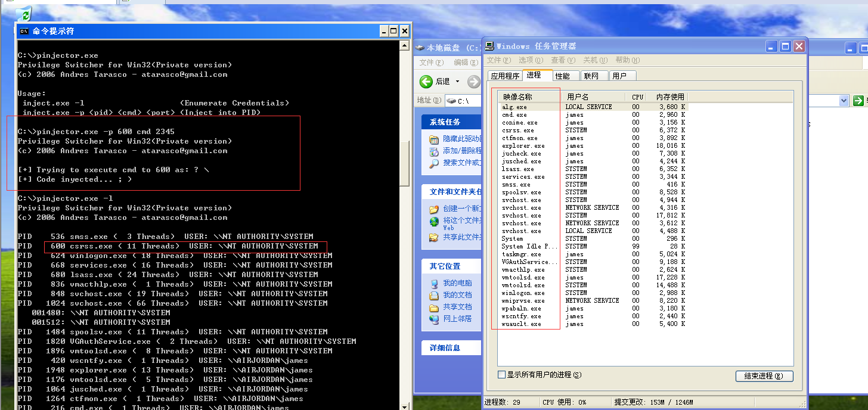The height and width of the screenshot is (410, 868).
Task: Open Task Manager 查看(V) menu
Action: point(563,60)
